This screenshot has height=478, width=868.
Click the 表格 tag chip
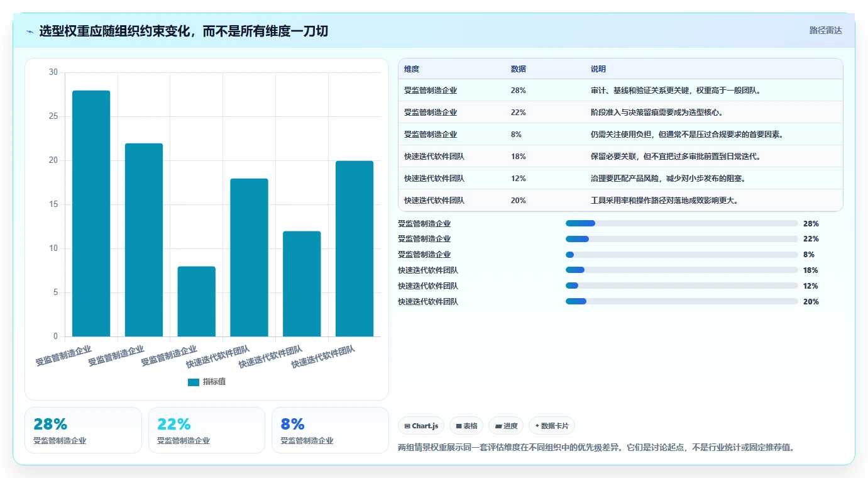tap(466, 426)
